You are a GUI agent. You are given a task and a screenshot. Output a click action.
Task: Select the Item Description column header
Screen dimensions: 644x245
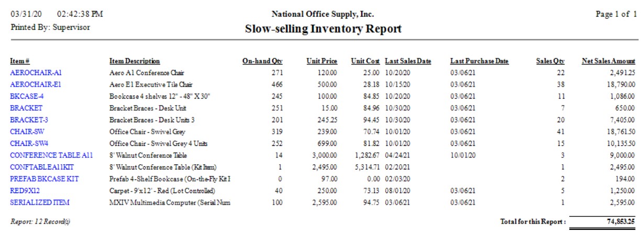135,61
